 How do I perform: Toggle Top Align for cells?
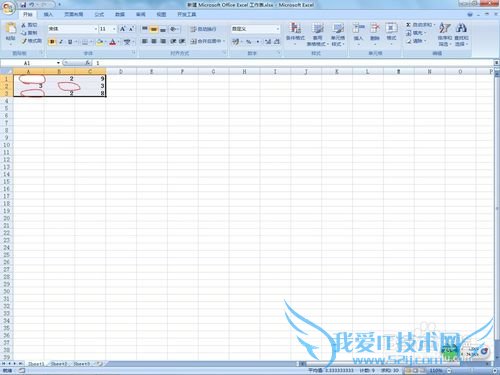point(145,29)
